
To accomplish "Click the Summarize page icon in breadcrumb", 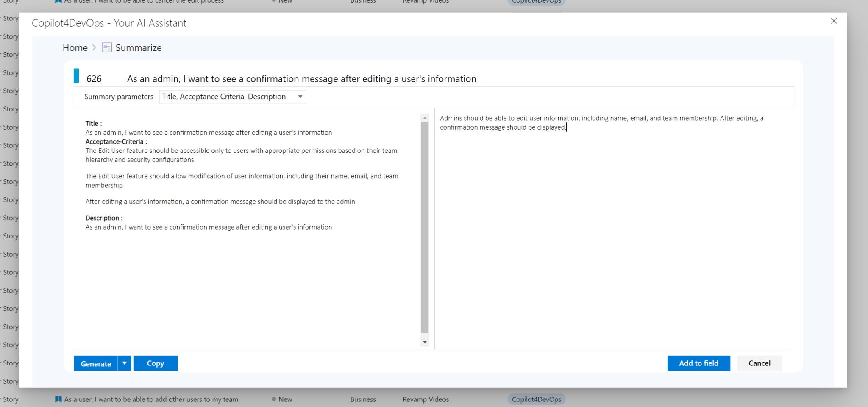I will (107, 47).
